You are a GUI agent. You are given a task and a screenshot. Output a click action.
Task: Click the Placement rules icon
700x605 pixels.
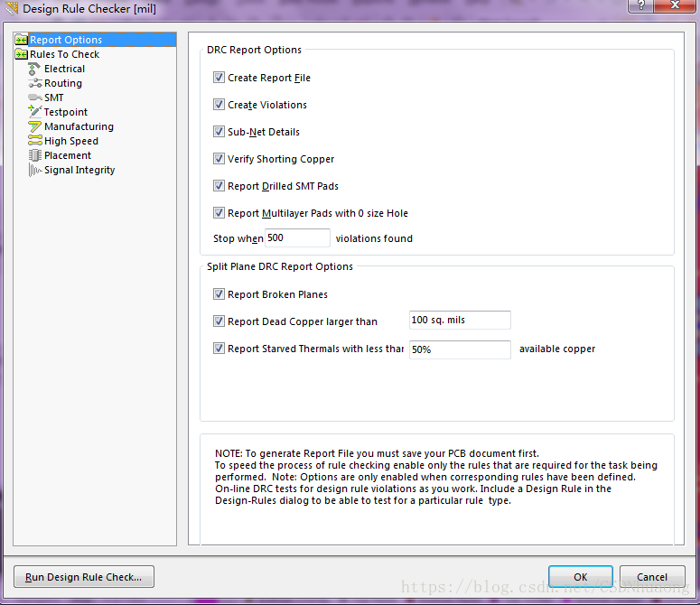(35, 155)
